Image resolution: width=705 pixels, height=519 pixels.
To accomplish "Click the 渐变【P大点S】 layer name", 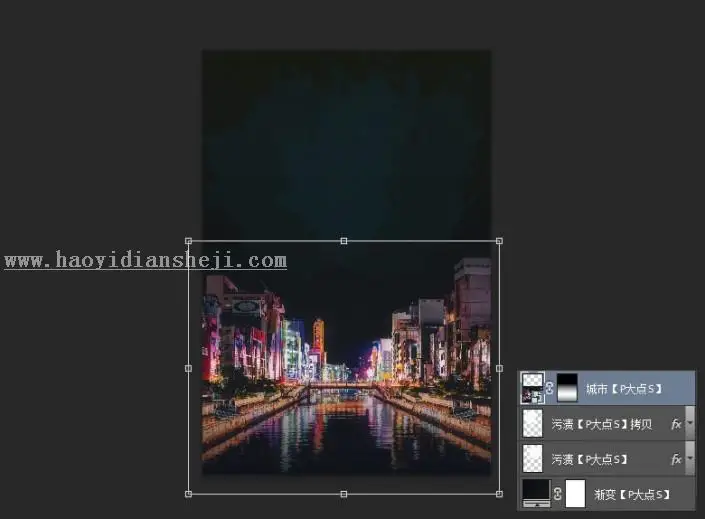I will (x=632, y=495).
